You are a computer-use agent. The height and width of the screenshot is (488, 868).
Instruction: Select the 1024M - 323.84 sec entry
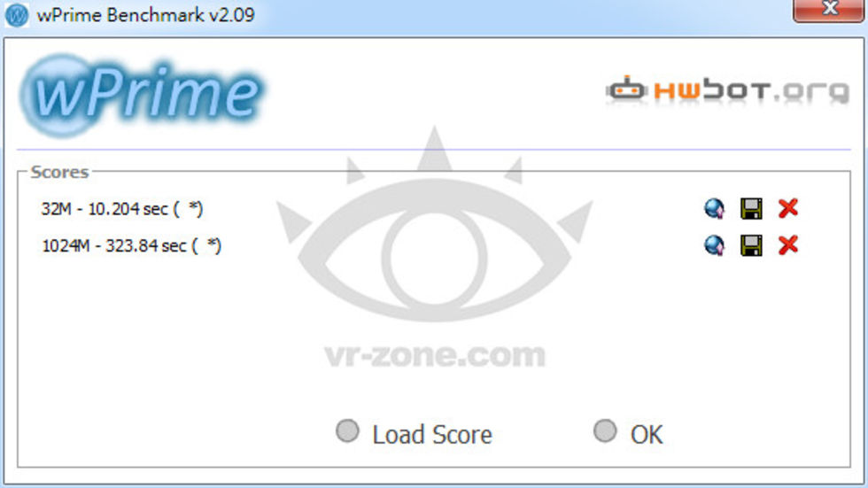[x=132, y=245]
